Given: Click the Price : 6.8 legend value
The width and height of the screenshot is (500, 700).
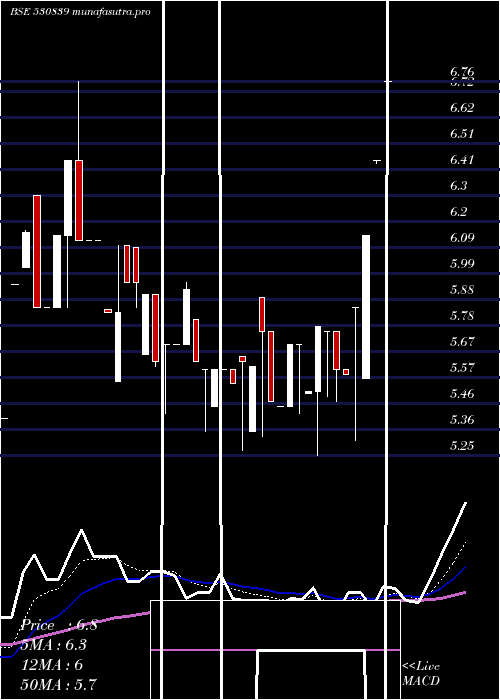Looking at the screenshot, I should (x=59, y=625).
